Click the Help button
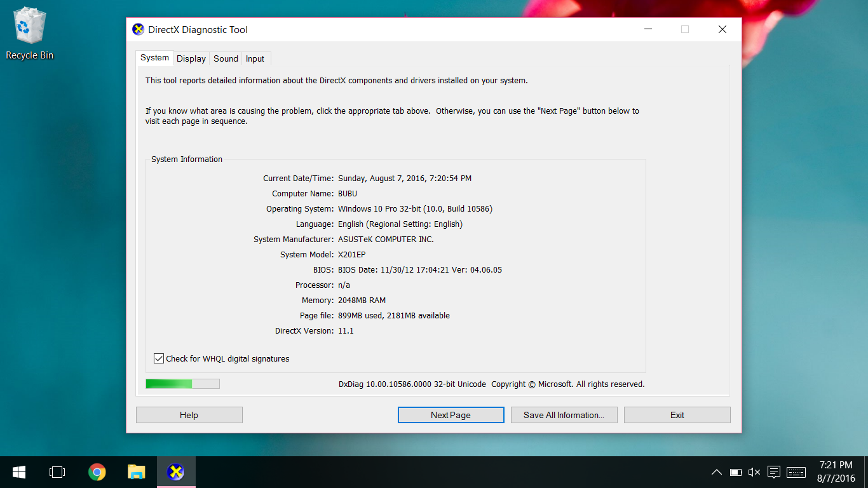 [x=189, y=415]
